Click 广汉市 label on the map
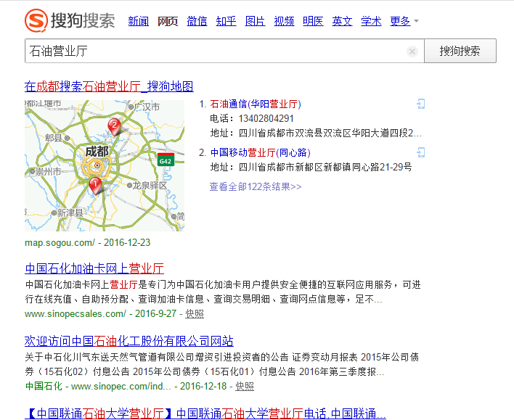514x420 pixels. (147, 107)
